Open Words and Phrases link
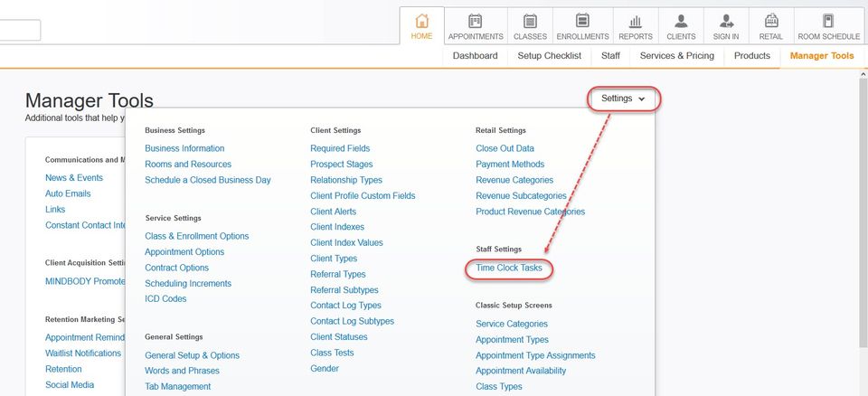 [182, 371]
